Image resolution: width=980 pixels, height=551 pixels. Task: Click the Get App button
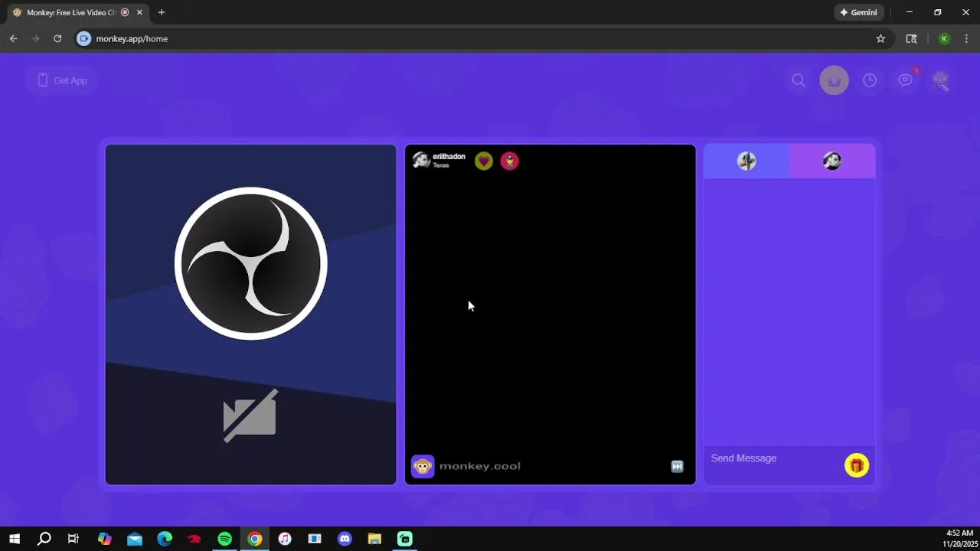pyautogui.click(x=62, y=80)
